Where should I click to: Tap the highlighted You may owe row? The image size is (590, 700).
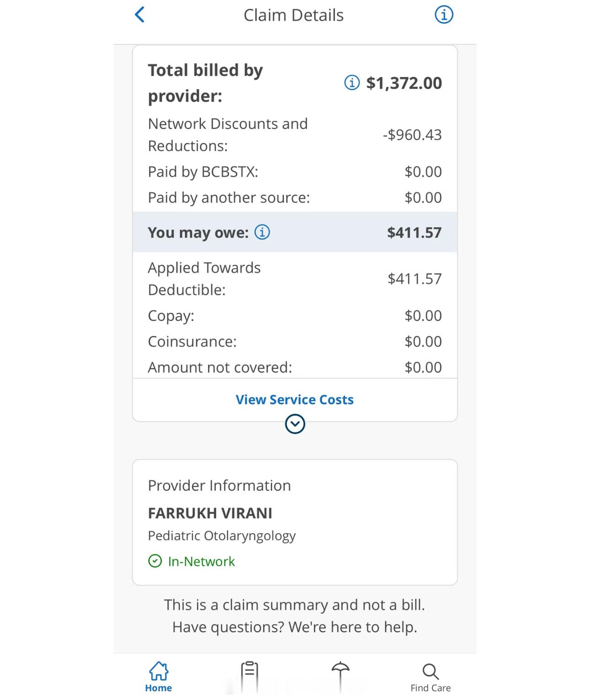pos(295,232)
